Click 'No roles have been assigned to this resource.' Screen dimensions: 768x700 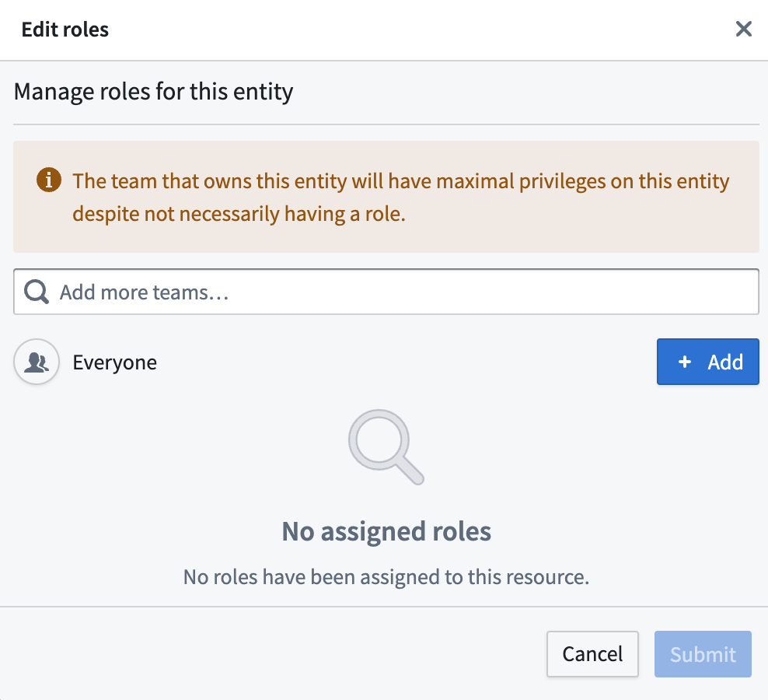pos(386,577)
